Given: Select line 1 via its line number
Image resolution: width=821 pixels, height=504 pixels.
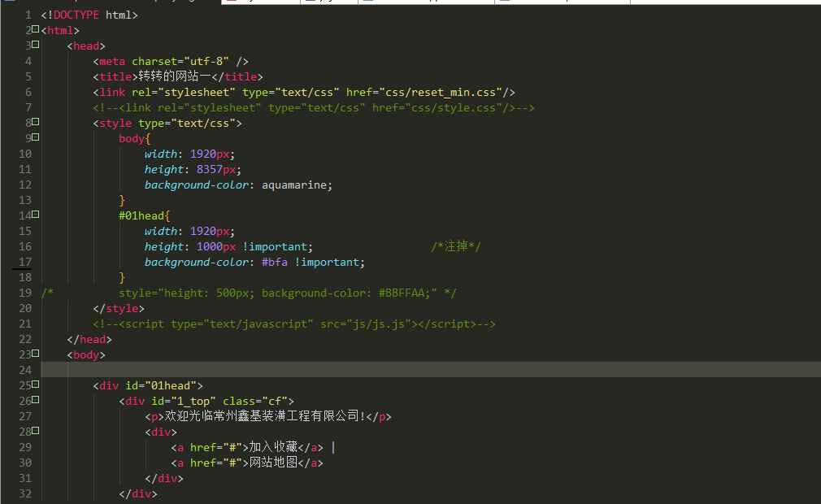Looking at the screenshot, I should [28, 15].
